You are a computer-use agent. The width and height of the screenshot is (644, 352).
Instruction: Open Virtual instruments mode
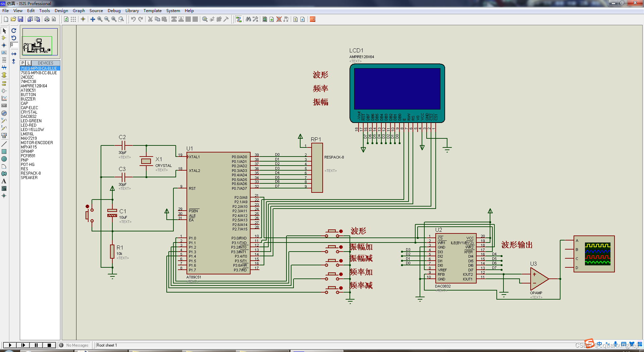4,136
